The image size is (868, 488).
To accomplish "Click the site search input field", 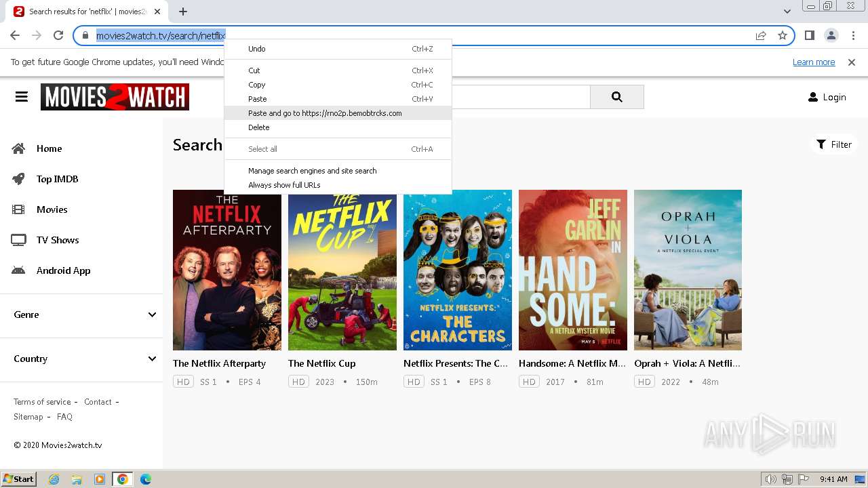I will pos(521,97).
